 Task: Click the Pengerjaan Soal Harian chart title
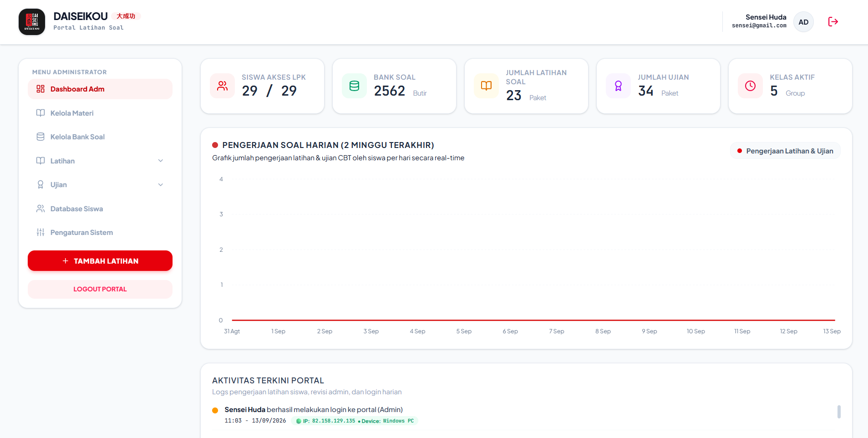[328, 145]
